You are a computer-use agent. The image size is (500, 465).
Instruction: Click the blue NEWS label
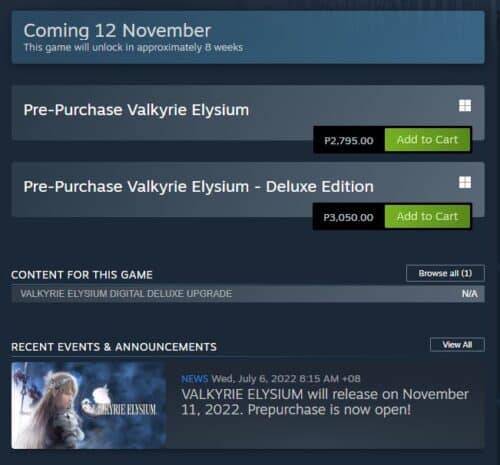tap(195, 379)
